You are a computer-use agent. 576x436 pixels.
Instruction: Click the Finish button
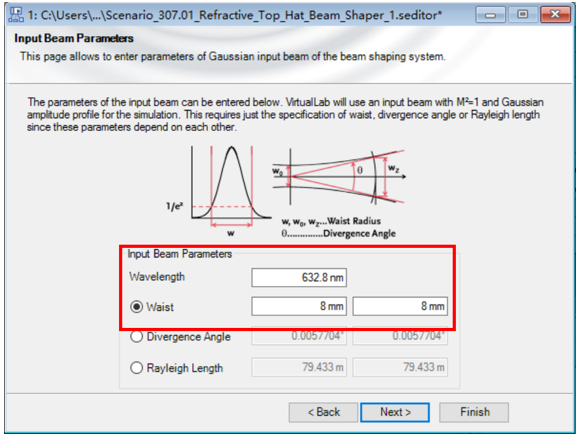click(x=474, y=412)
